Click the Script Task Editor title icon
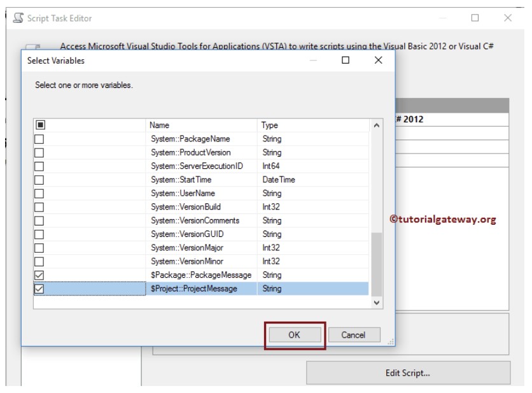 [18, 18]
